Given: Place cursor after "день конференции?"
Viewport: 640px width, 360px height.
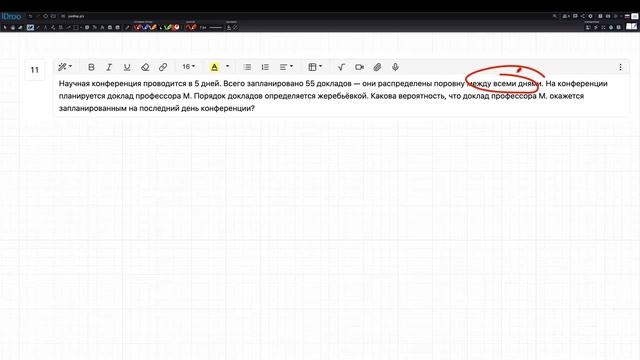Looking at the screenshot, I should click(x=256, y=109).
